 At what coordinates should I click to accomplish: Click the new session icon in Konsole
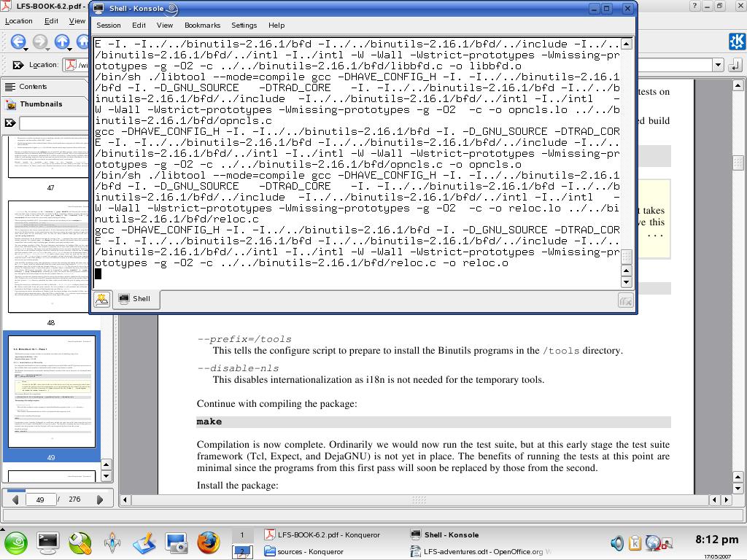point(101,299)
